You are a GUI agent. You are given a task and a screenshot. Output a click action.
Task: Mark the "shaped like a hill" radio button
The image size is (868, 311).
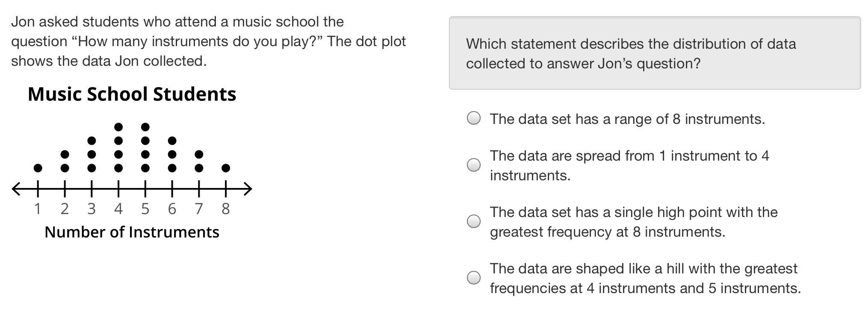point(473,278)
